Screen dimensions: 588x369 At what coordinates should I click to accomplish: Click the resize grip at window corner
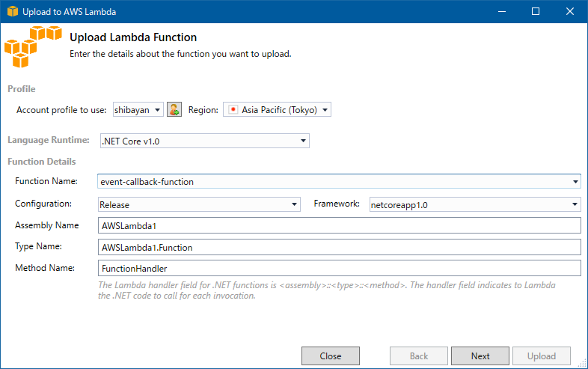[x=582, y=362]
